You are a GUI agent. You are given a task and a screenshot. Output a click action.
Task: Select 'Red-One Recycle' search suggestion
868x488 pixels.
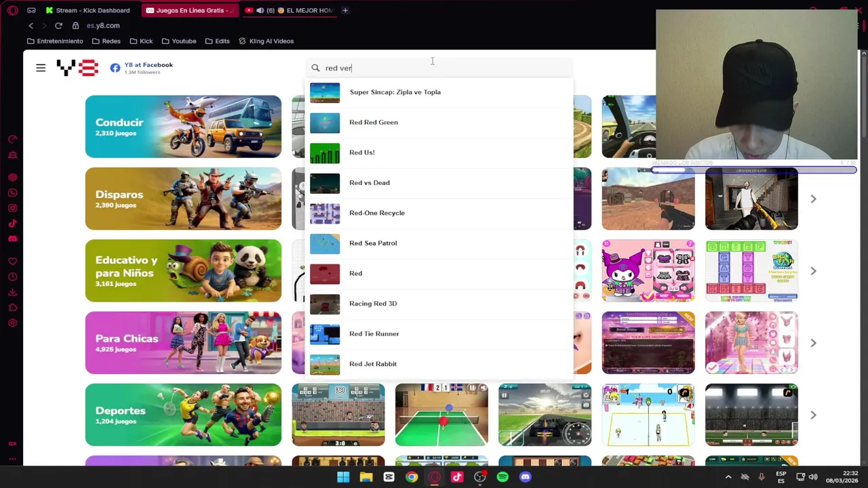pos(439,213)
